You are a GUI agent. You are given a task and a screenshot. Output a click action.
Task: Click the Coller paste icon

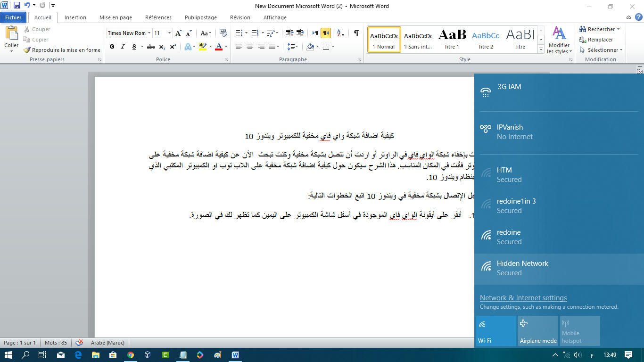click(11, 33)
